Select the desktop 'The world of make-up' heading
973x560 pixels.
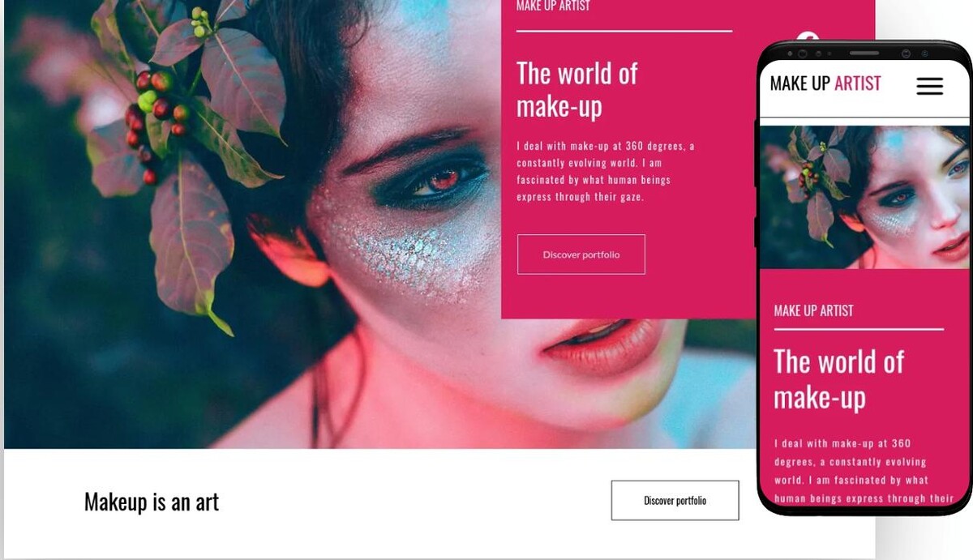pos(577,89)
